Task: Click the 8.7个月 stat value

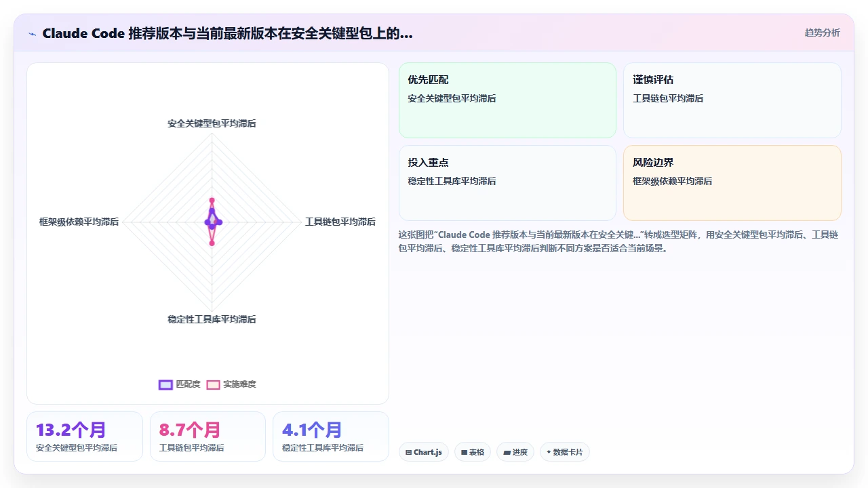Action: pos(190,430)
